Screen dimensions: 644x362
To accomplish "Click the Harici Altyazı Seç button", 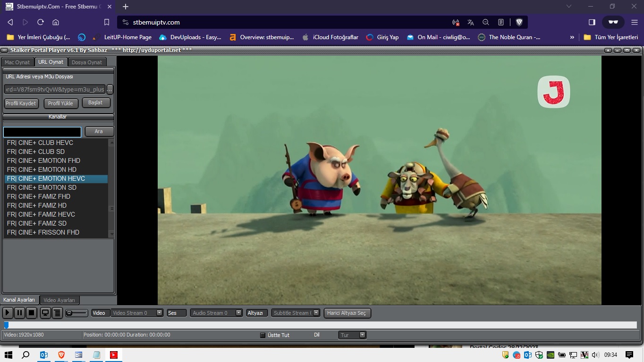I will click(x=347, y=313).
